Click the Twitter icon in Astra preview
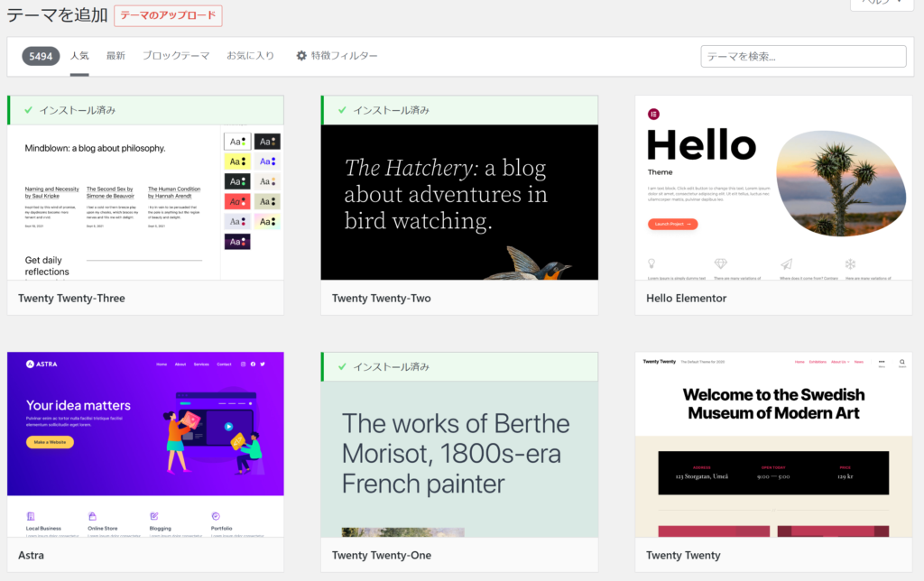The height and width of the screenshot is (581, 924). pyautogui.click(x=263, y=364)
